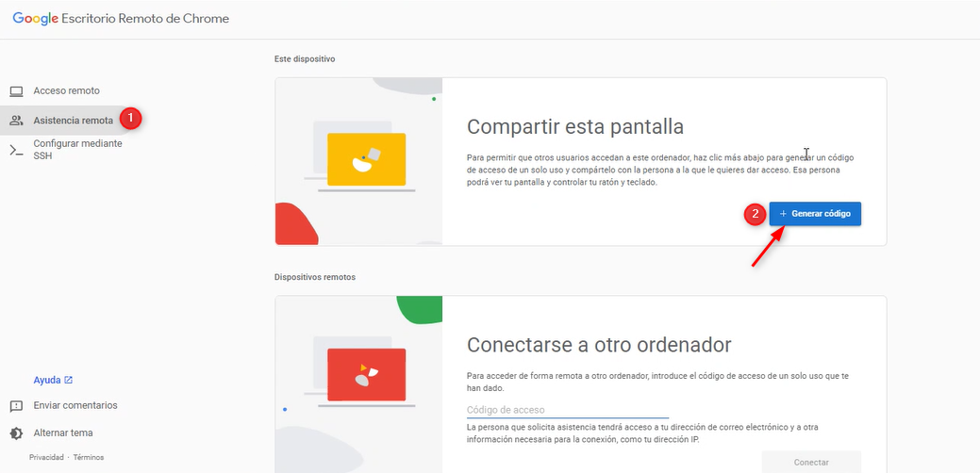
Task: Click the external link icon beside Ayuda
Action: coord(69,381)
